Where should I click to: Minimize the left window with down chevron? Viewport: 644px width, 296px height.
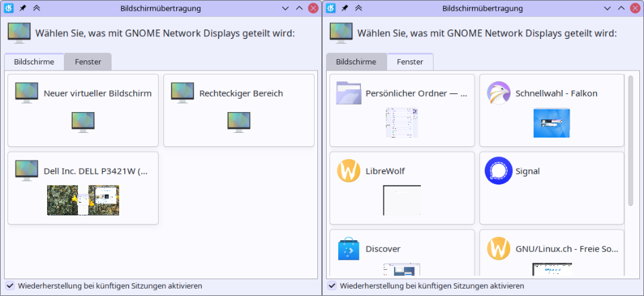(x=286, y=8)
